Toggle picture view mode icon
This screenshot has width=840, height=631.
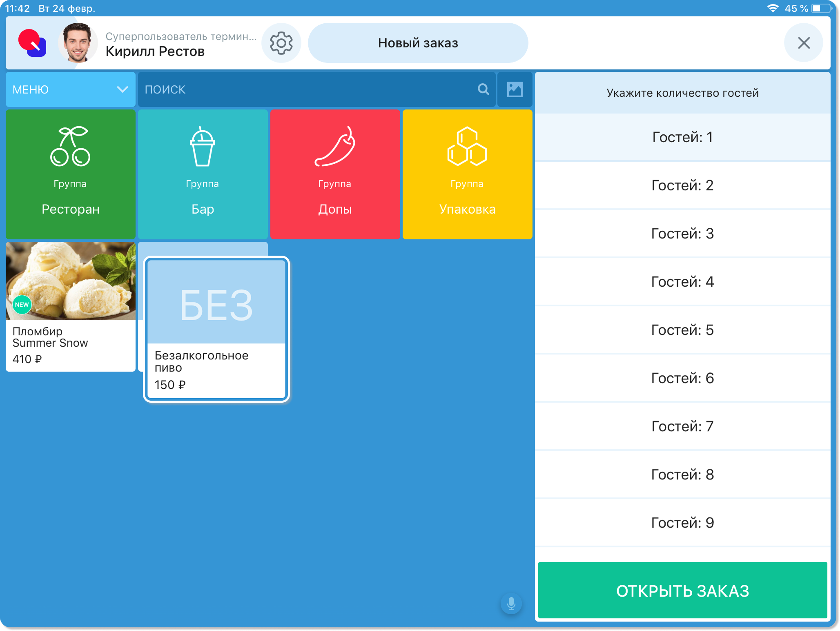[x=515, y=89]
